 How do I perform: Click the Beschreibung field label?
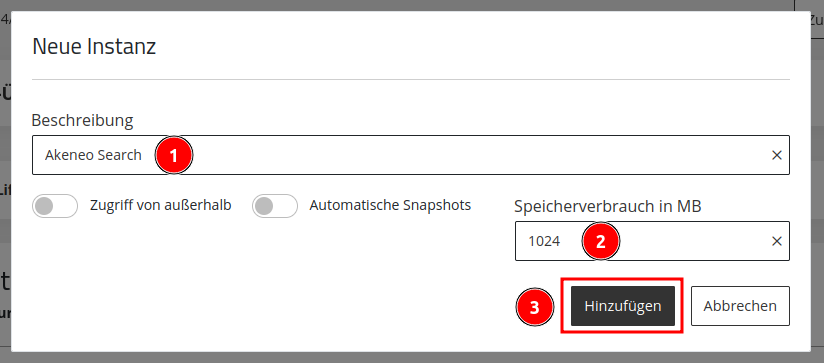83,120
